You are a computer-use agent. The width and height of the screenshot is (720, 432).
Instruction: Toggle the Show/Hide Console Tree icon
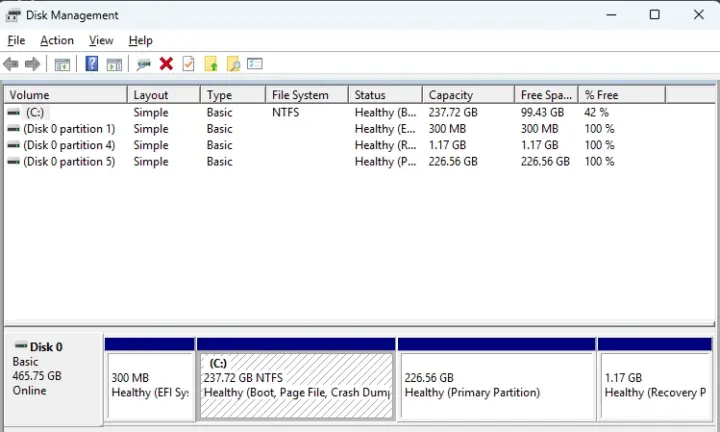[62, 64]
